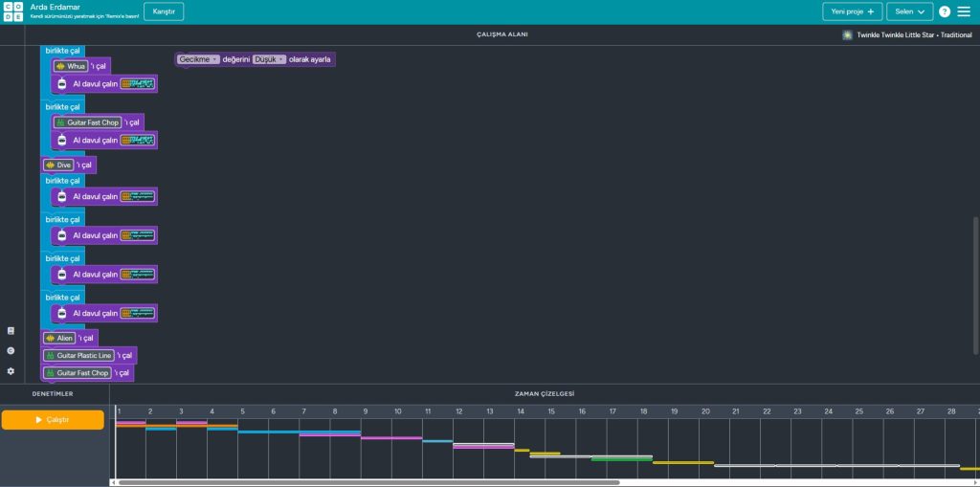Create a new project with Yeni proje
This screenshot has height=487, width=980.
pyautogui.click(x=852, y=11)
